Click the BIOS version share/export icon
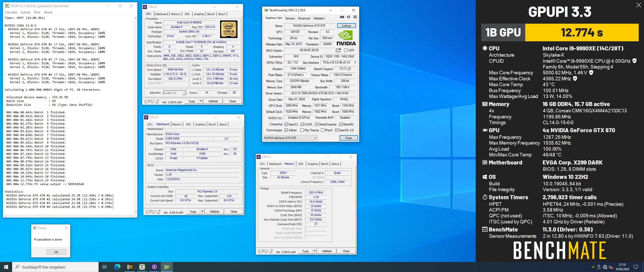Screen dimensions: 644x272 pyautogui.click(x=338, y=50)
